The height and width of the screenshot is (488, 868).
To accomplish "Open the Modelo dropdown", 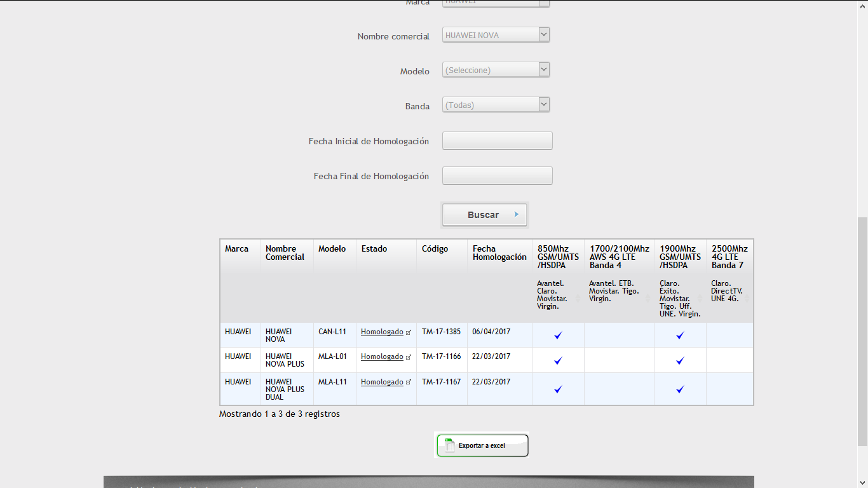I will [496, 70].
